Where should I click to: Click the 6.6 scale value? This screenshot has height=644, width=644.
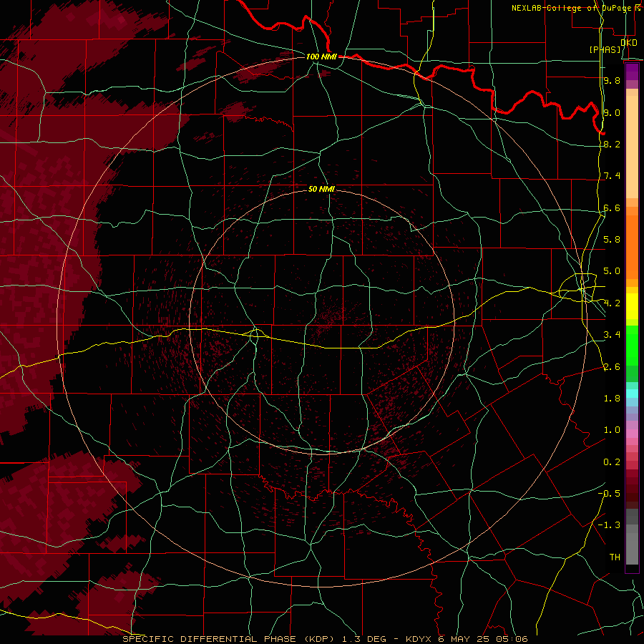tap(612, 208)
